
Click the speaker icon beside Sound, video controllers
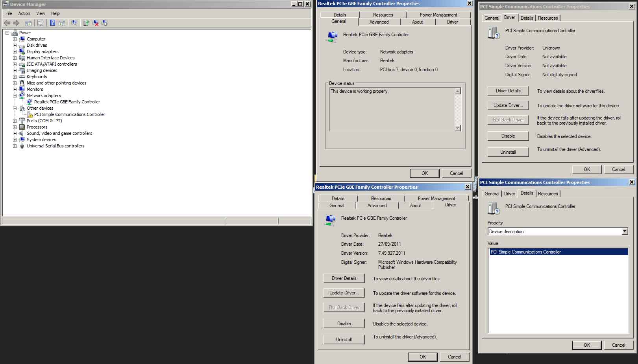[x=22, y=133]
